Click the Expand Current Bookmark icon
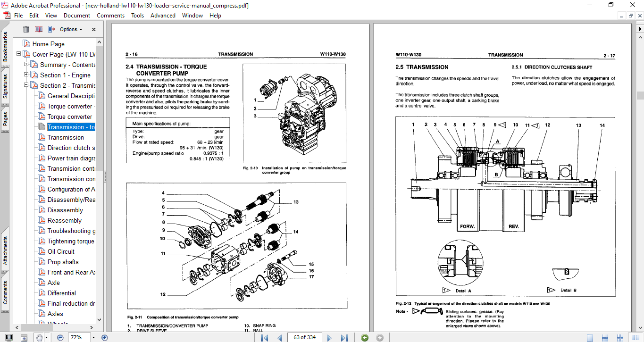 pyautogui.click(x=51, y=29)
